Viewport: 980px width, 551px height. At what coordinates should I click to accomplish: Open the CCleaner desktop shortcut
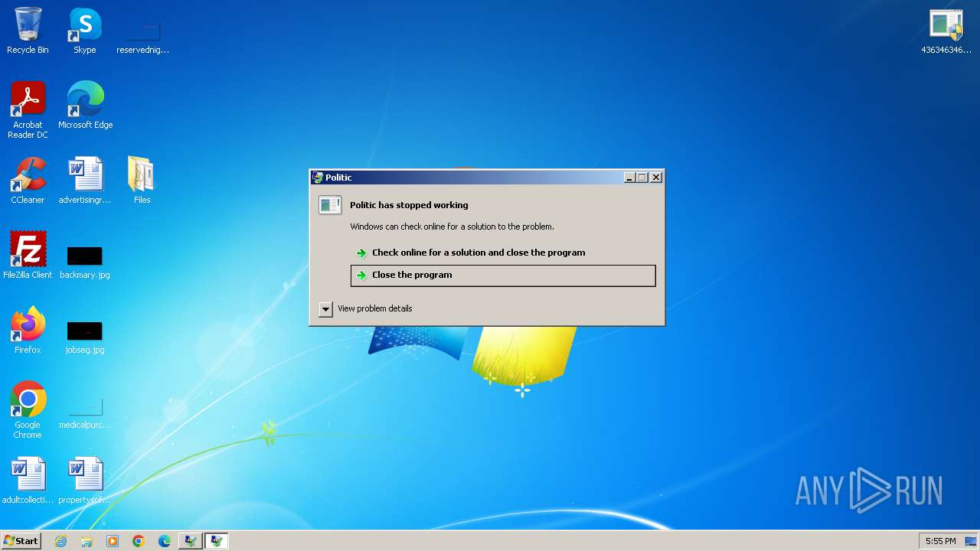click(x=28, y=180)
